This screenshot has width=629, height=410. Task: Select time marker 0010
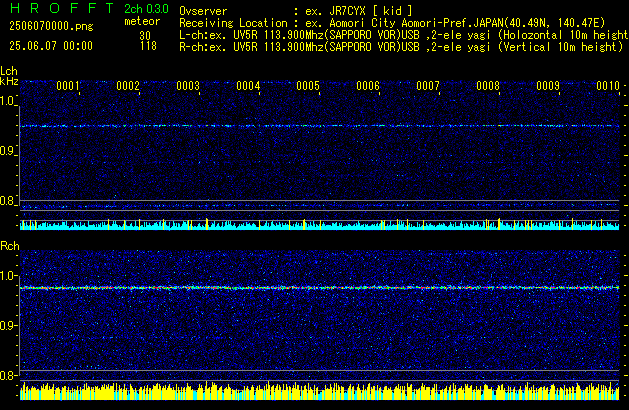click(x=608, y=86)
